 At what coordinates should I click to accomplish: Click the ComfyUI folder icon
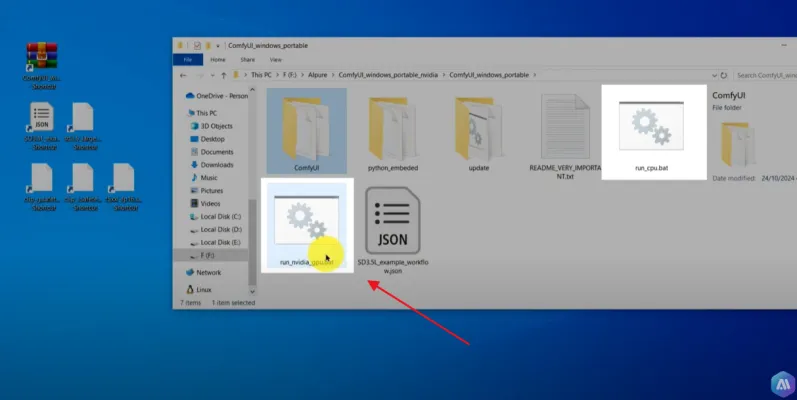tap(305, 130)
